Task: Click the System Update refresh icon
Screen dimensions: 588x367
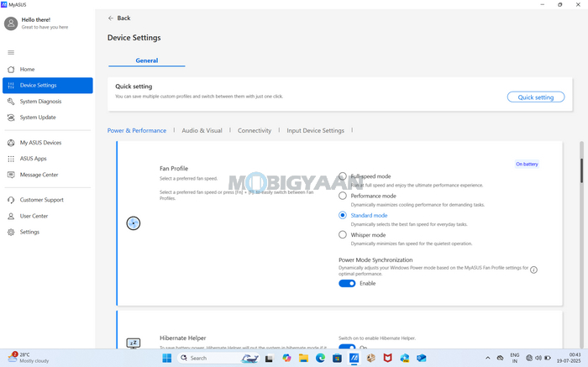Action: 11,118
